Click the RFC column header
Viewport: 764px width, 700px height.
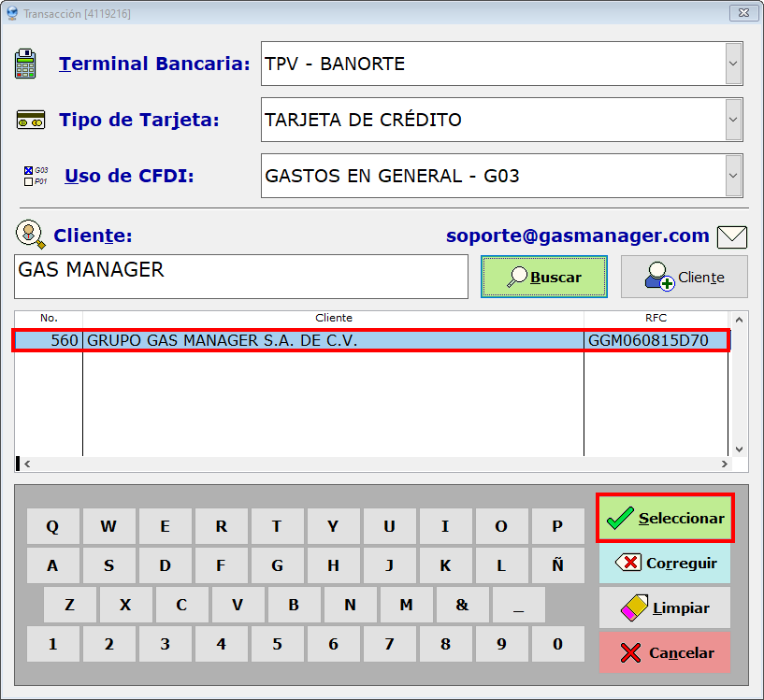coord(656,318)
